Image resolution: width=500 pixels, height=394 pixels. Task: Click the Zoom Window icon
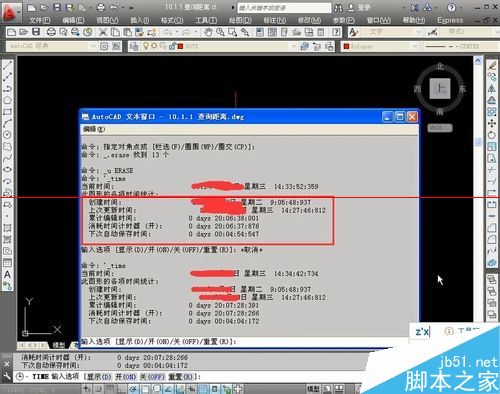tap(232, 32)
